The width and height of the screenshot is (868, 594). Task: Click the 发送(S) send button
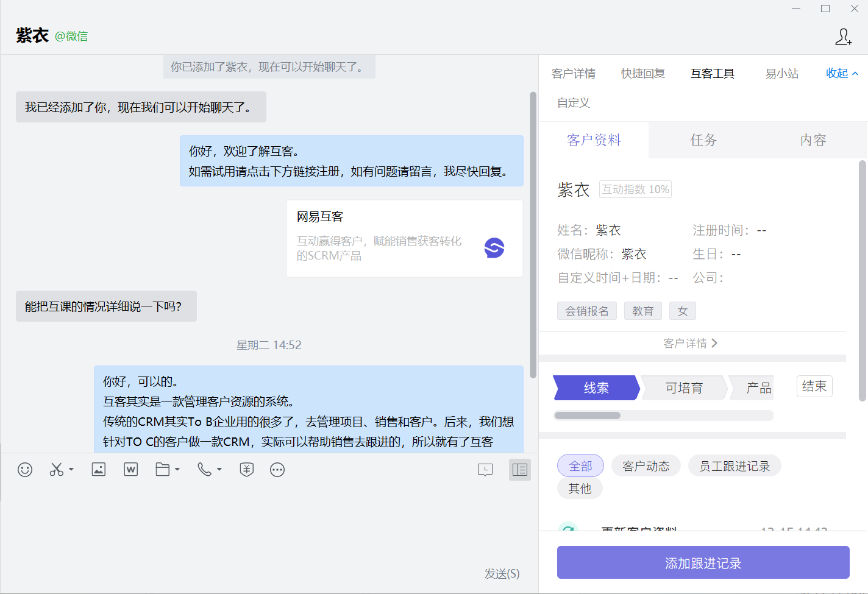coord(502,573)
